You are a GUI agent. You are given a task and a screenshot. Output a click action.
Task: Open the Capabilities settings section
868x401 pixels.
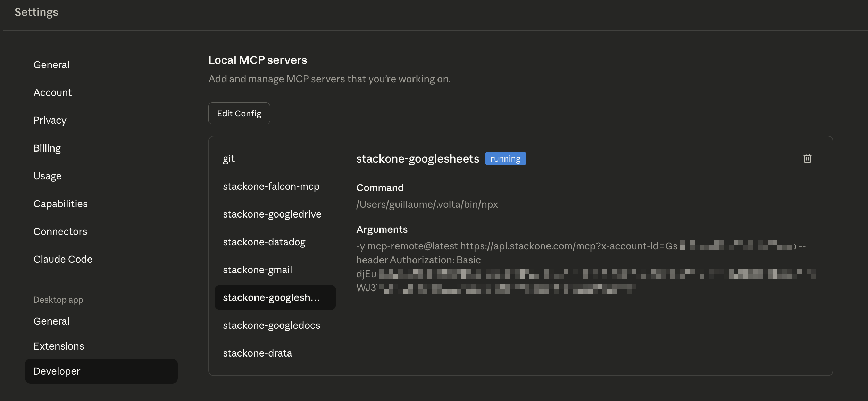pos(60,203)
